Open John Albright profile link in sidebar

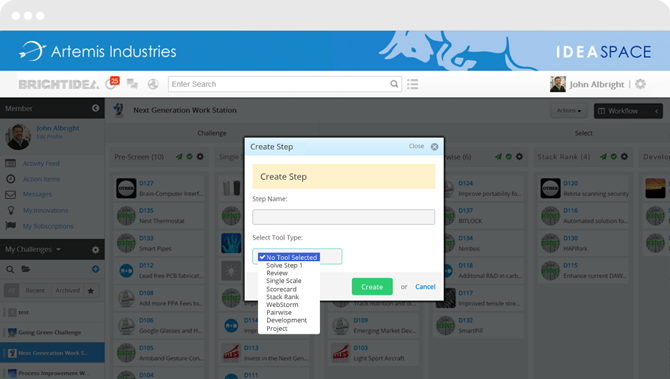(58, 128)
